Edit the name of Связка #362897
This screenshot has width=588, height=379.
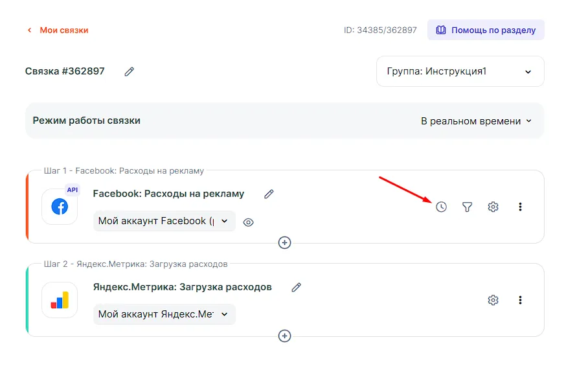point(130,71)
